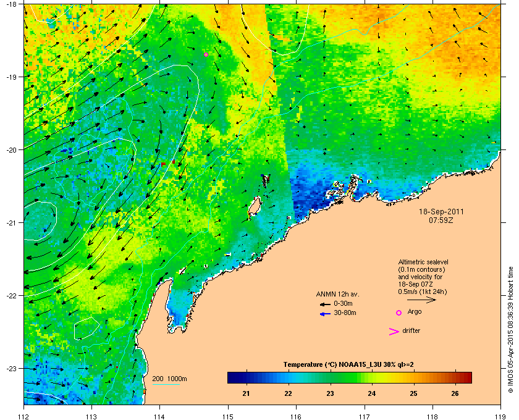Click the latitude axis label -23
519x420 pixels.
[x=11, y=368]
